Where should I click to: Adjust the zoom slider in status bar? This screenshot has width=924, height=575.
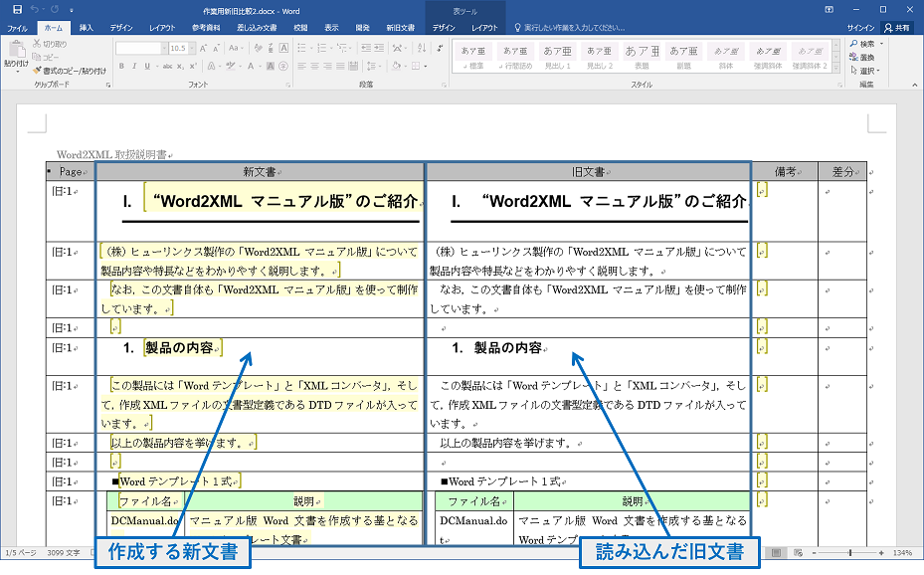(849, 552)
